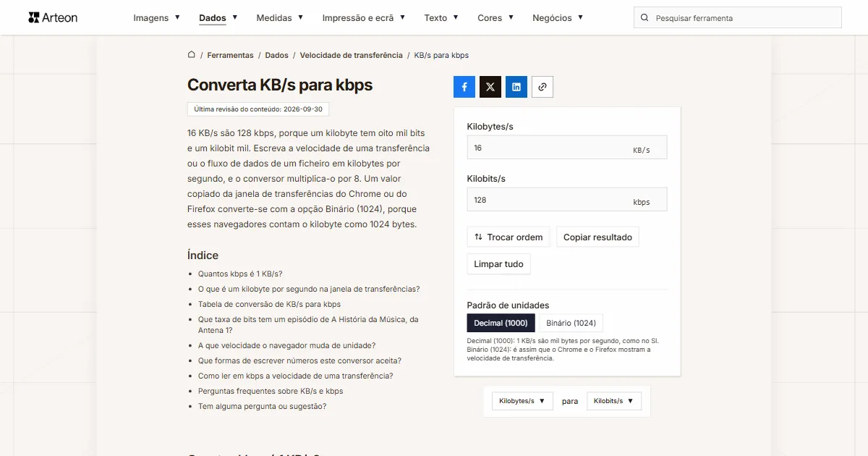Screen dimensions: 868x456
Task: Click the 'Converta KB/s para kbps' heading
Action: 280,85
